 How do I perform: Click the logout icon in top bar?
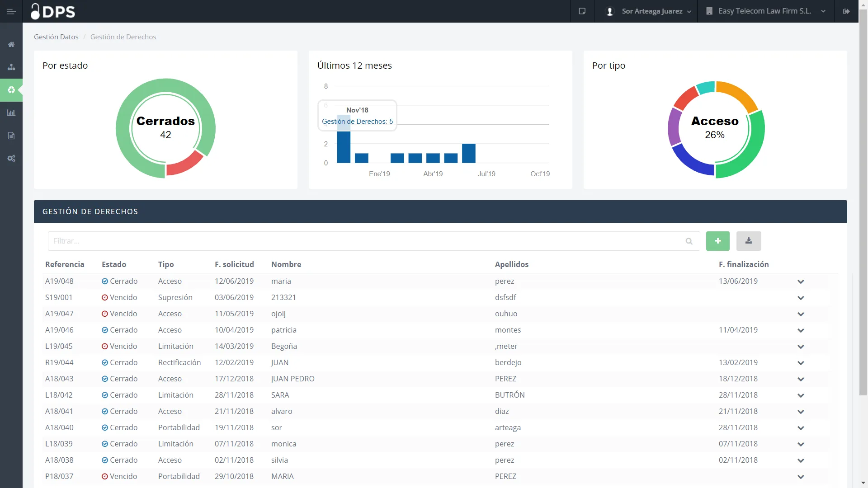[846, 11]
